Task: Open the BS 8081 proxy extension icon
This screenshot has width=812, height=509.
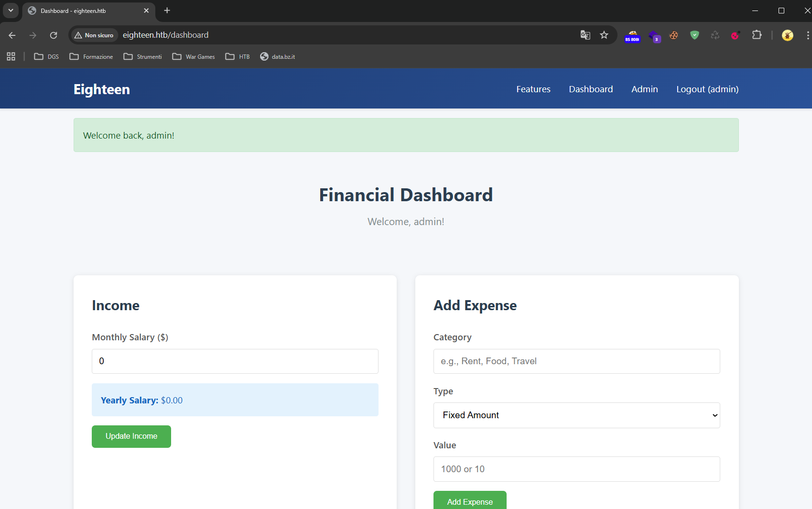Action: (x=632, y=35)
